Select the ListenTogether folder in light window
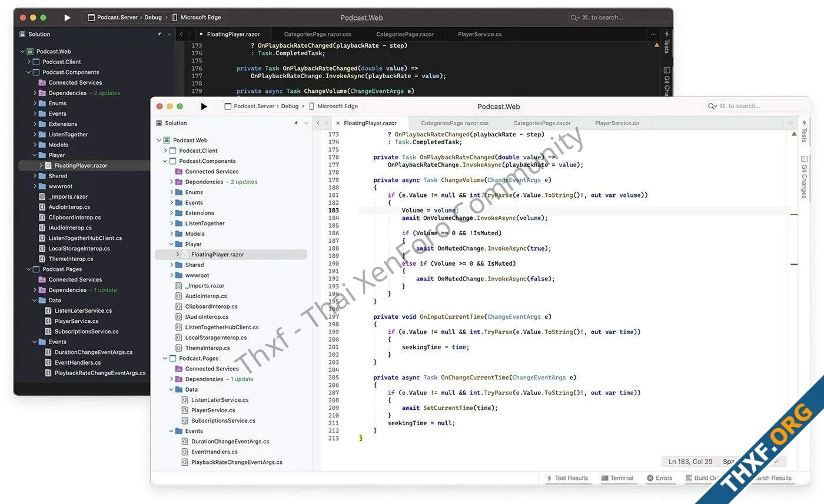 (204, 223)
